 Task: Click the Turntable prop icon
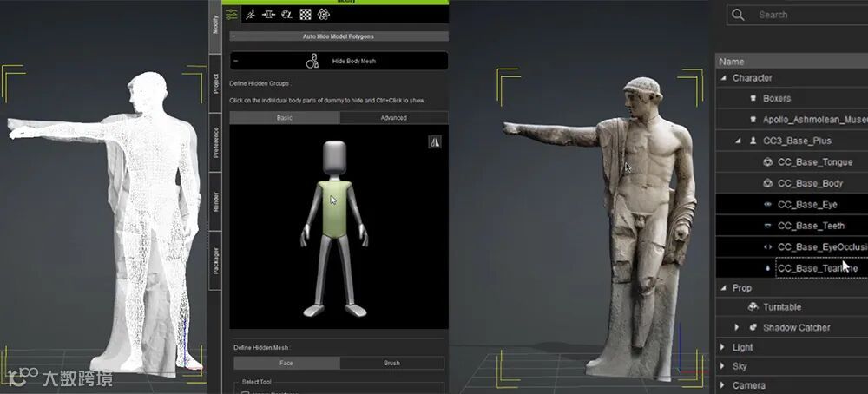tap(753, 306)
